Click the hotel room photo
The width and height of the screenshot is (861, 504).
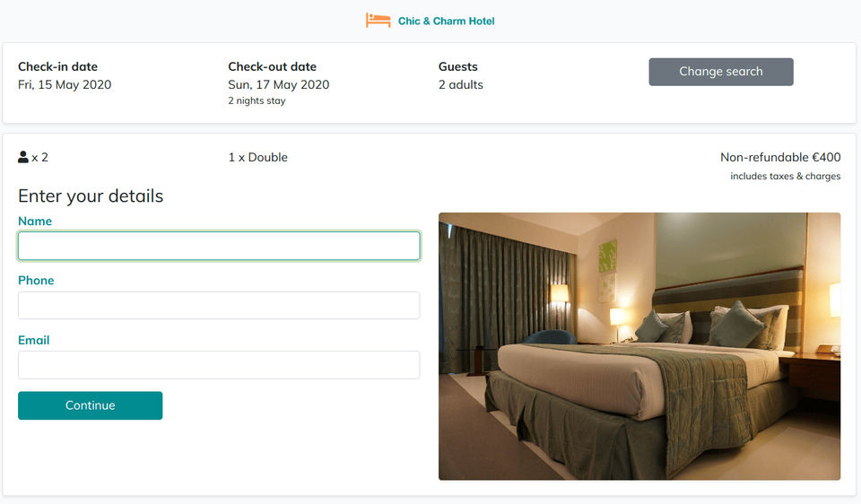[639, 346]
